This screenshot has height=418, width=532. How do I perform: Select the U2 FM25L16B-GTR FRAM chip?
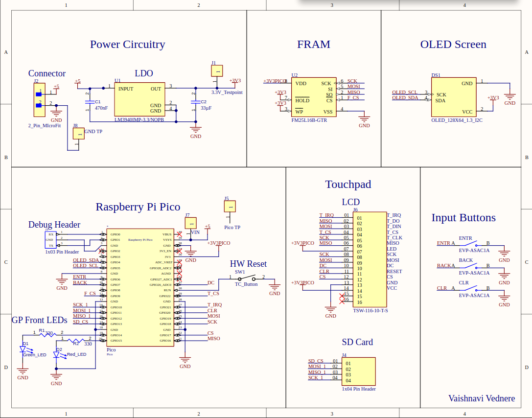[x=314, y=97]
